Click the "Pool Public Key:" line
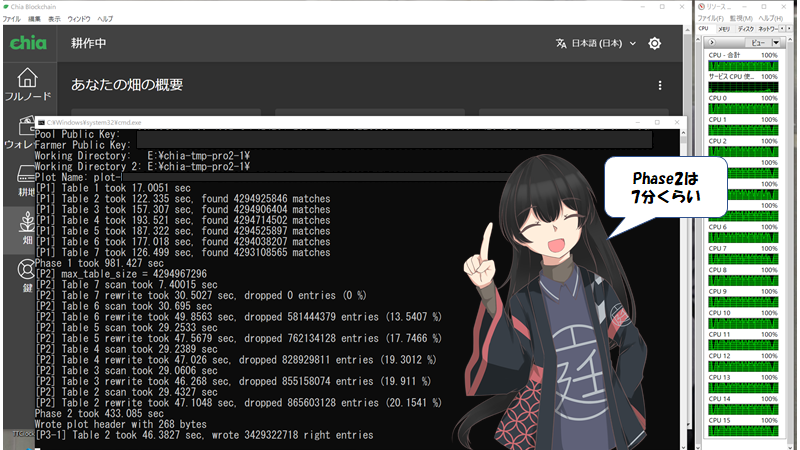The width and height of the screenshot is (800, 450). (77, 134)
